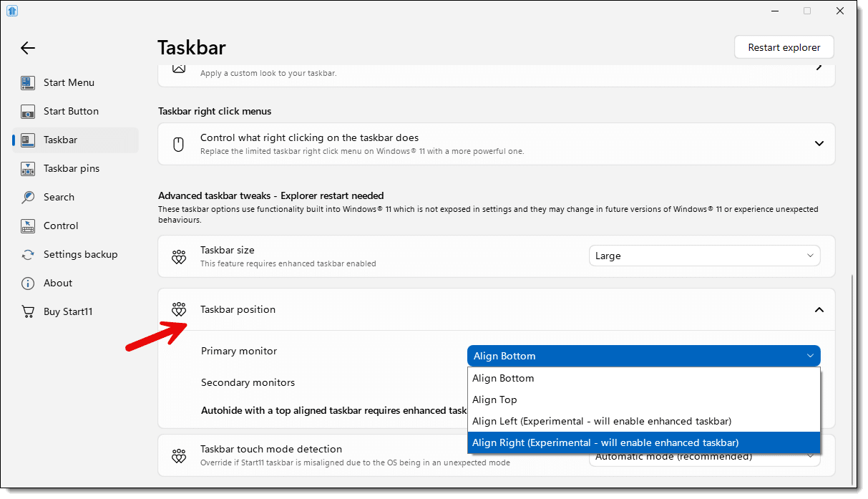This screenshot has width=868, height=499.
Task: Open the Settings backup sync icon
Action: pos(28,254)
